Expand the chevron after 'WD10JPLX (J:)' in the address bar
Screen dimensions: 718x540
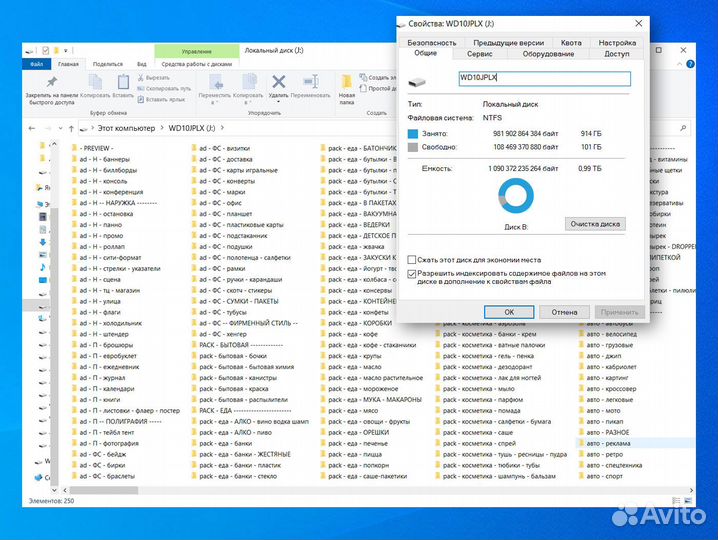222,128
